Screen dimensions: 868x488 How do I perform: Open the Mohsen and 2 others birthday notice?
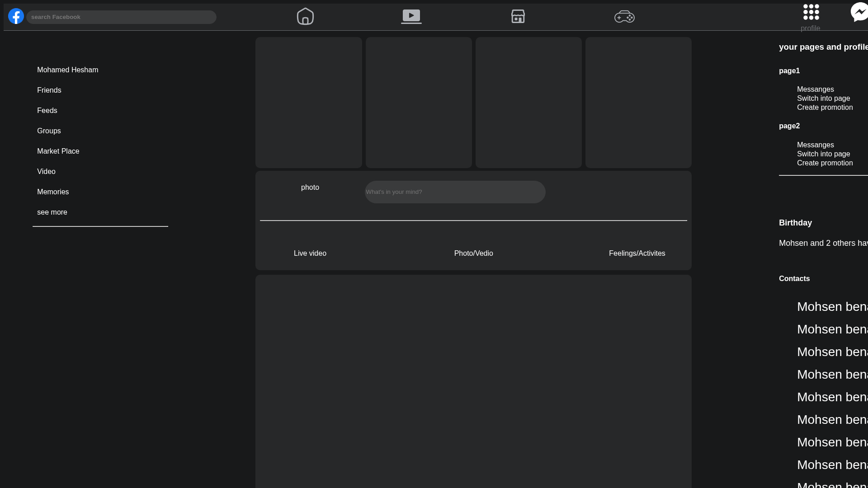pos(823,243)
